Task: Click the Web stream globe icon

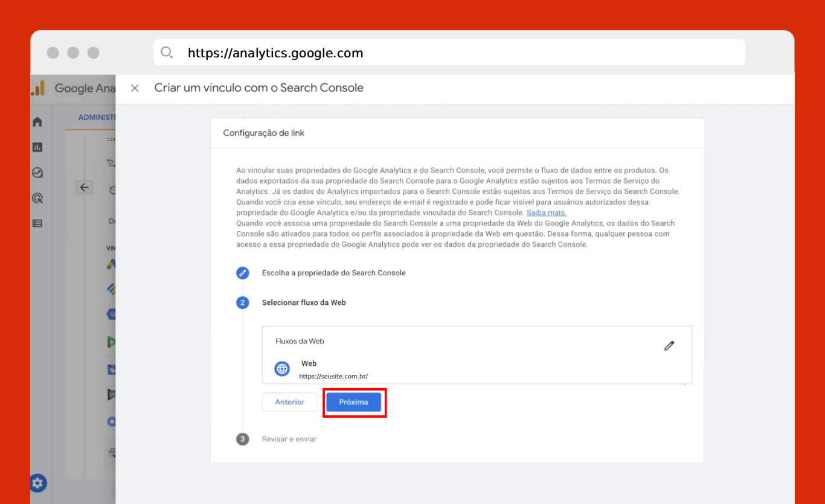Action: click(x=282, y=369)
